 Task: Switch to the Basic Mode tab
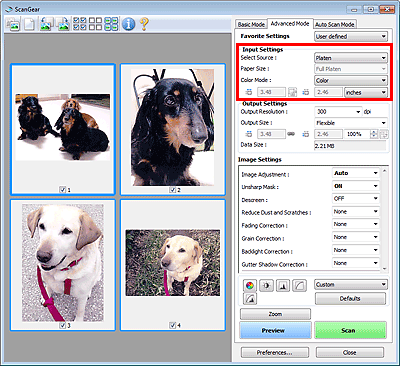pyautogui.click(x=251, y=24)
